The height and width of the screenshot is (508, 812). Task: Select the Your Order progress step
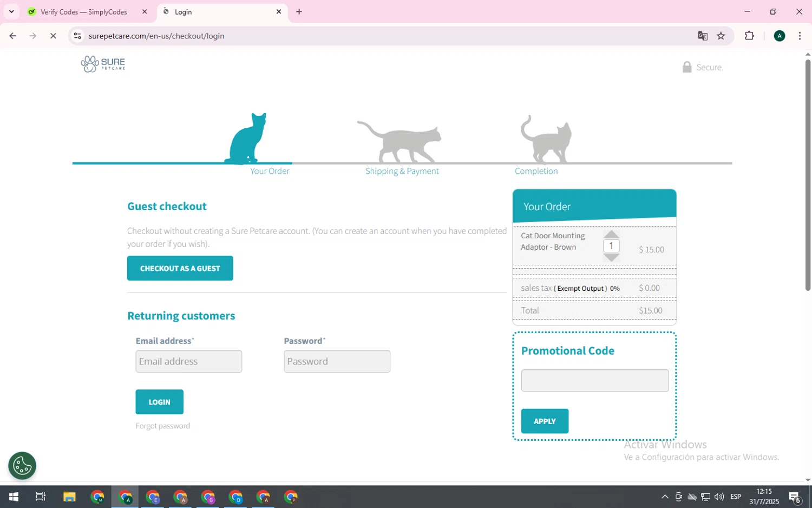[x=270, y=171]
